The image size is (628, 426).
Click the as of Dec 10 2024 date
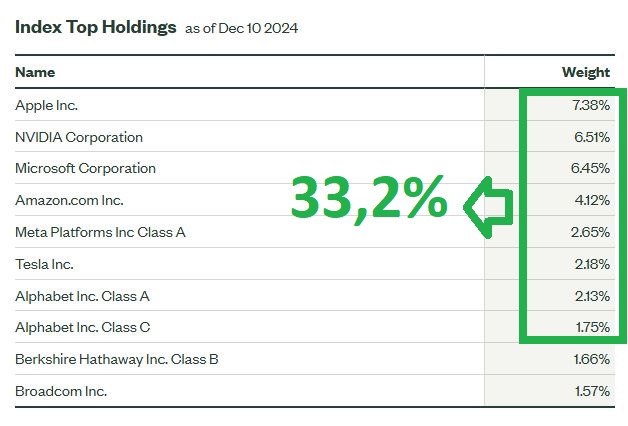241,28
